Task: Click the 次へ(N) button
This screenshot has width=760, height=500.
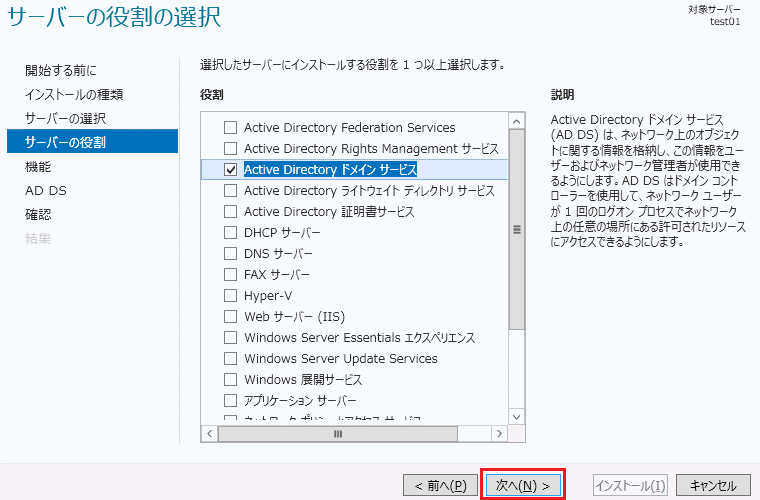Action: click(523, 485)
